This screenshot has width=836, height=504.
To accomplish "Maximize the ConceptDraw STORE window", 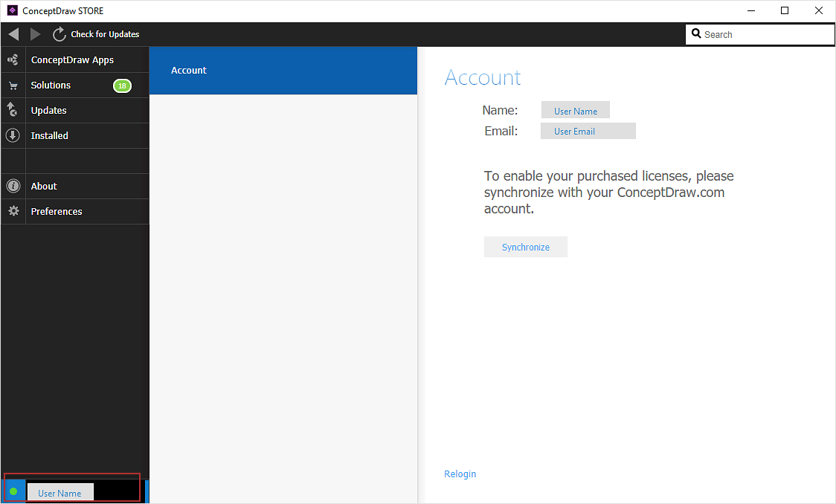I will click(785, 10).
